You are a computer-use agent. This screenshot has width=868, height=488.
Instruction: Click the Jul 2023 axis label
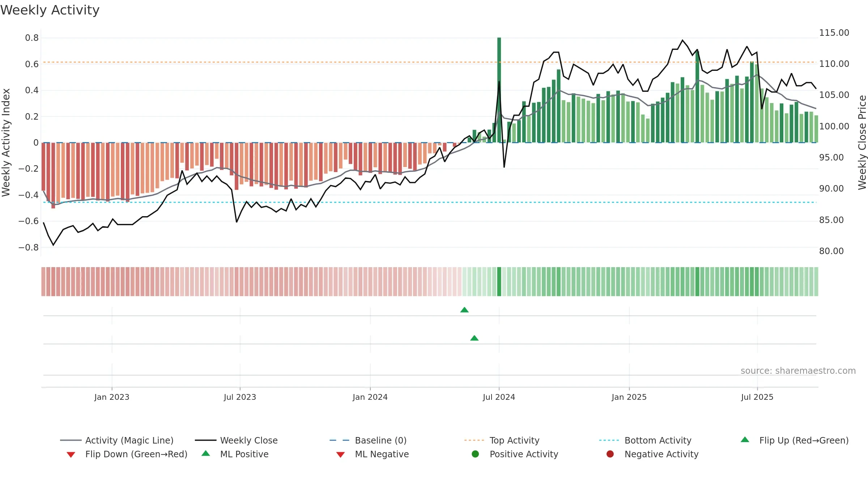pos(240,397)
